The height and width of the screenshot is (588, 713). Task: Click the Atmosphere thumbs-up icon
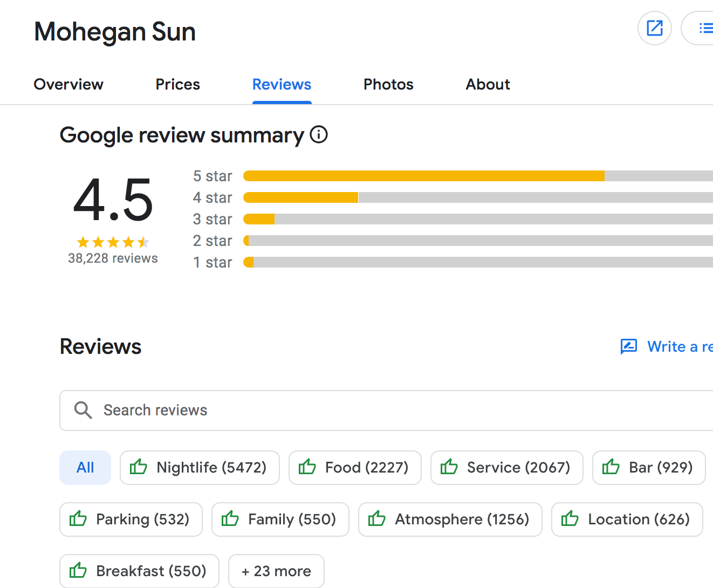(x=377, y=518)
